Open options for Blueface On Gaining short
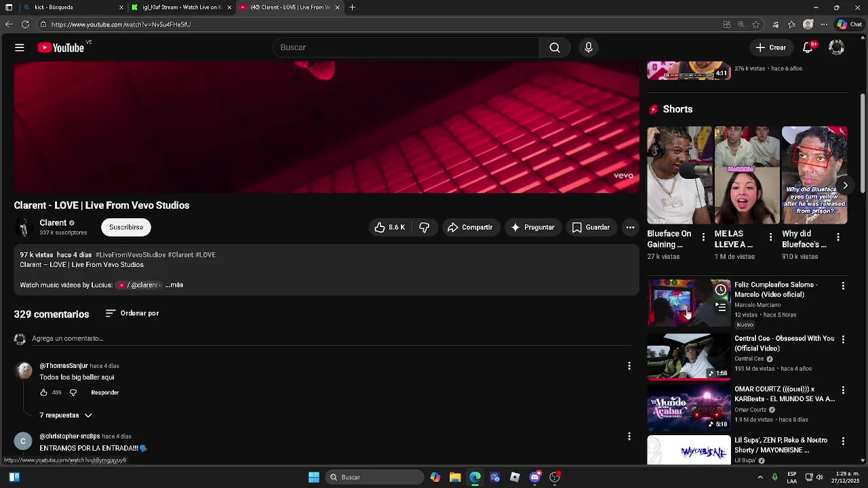Image resolution: width=868 pixels, height=488 pixels. pos(703,237)
